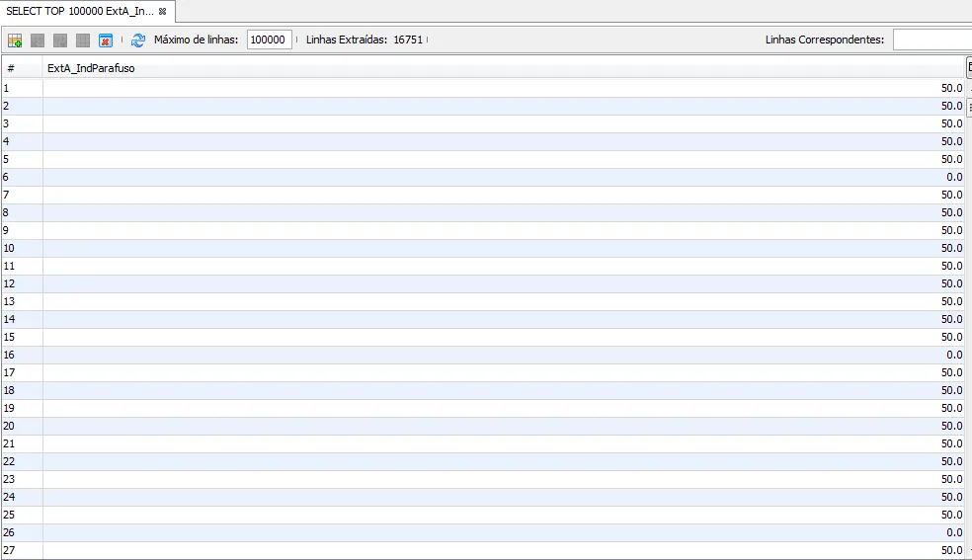Click the Linhas Extraídas: 16751 label
Screen dimensions: 972x560
coord(364,40)
